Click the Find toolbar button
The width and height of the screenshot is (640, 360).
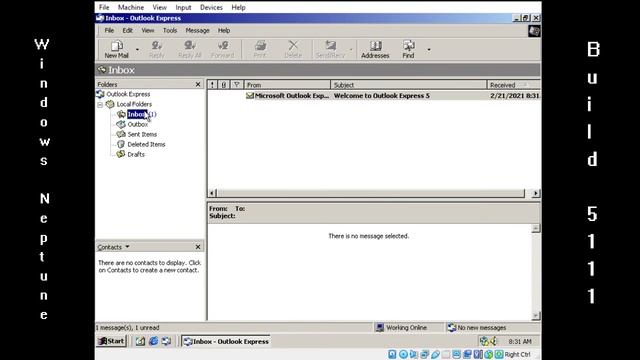pyautogui.click(x=408, y=49)
